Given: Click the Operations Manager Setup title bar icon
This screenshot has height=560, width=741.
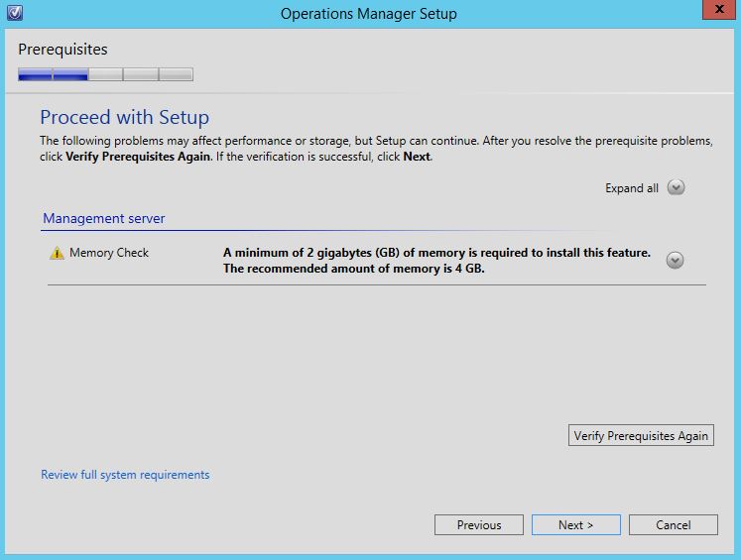Looking at the screenshot, I should pyautogui.click(x=14, y=14).
